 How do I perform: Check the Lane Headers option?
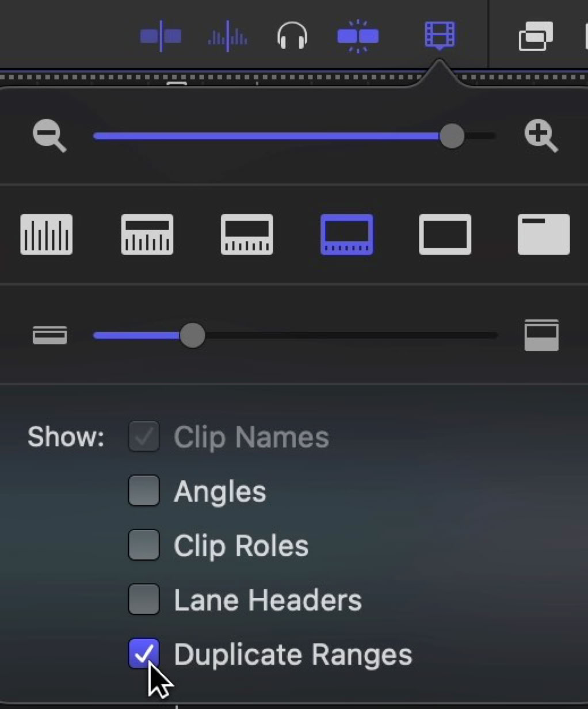pos(144,599)
